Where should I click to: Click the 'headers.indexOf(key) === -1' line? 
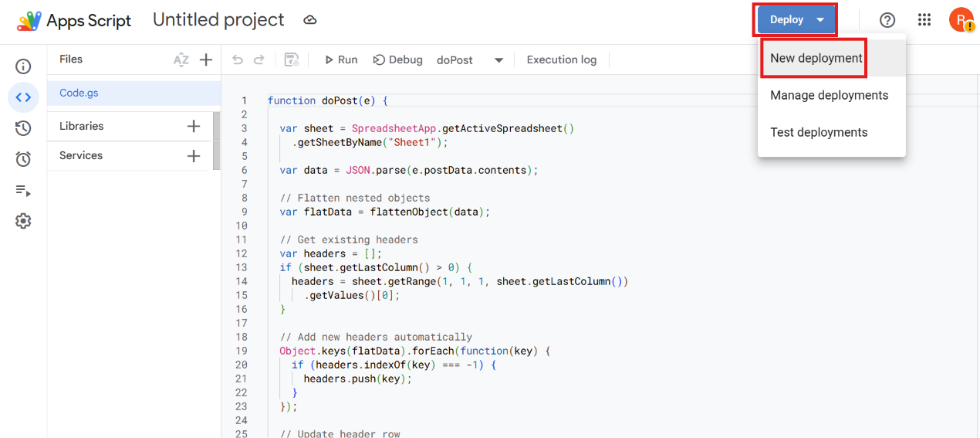coord(394,365)
